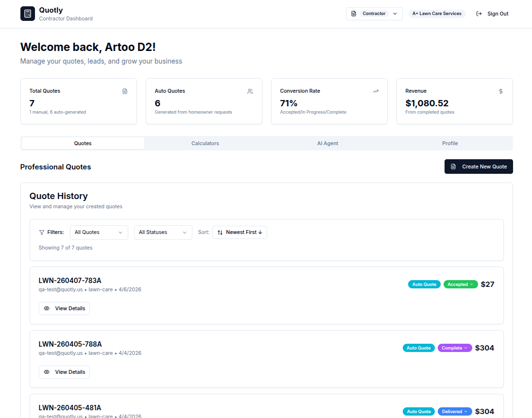Open the Profile tab
Viewport: 532px width, 418px height.
click(x=450, y=143)
